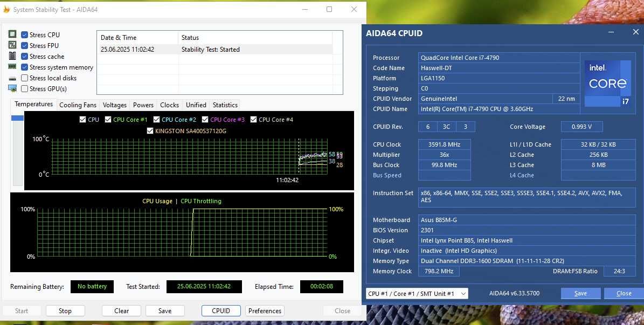Click the 36x Multiplier value
This screenshot has height=325, width=644.
[x=445, y=155]
